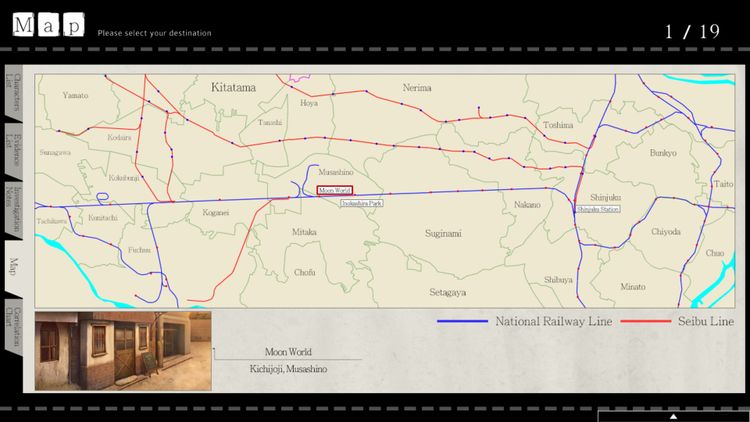Select the Moon World destination marker

(334, 190)
